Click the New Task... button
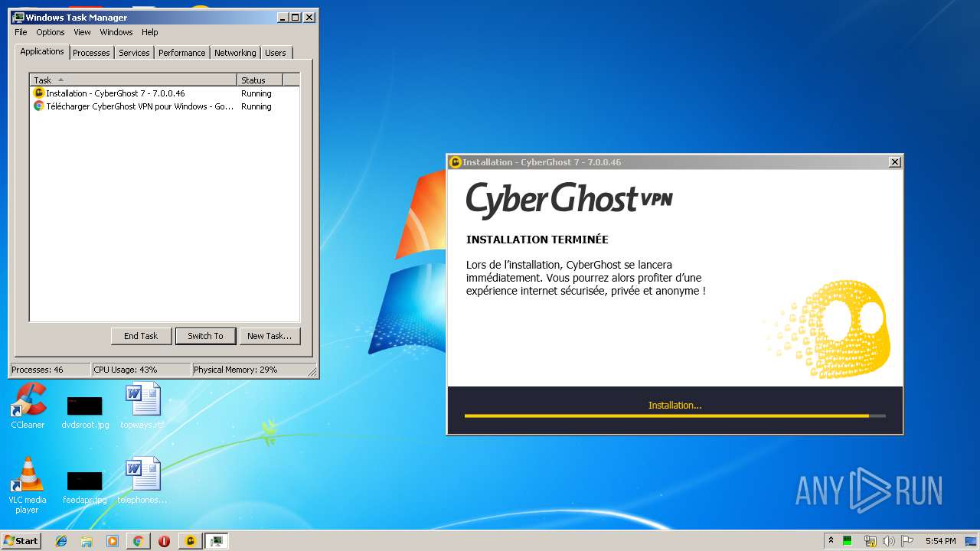This screenshot has width=980, height=551. tap(269, 336)
